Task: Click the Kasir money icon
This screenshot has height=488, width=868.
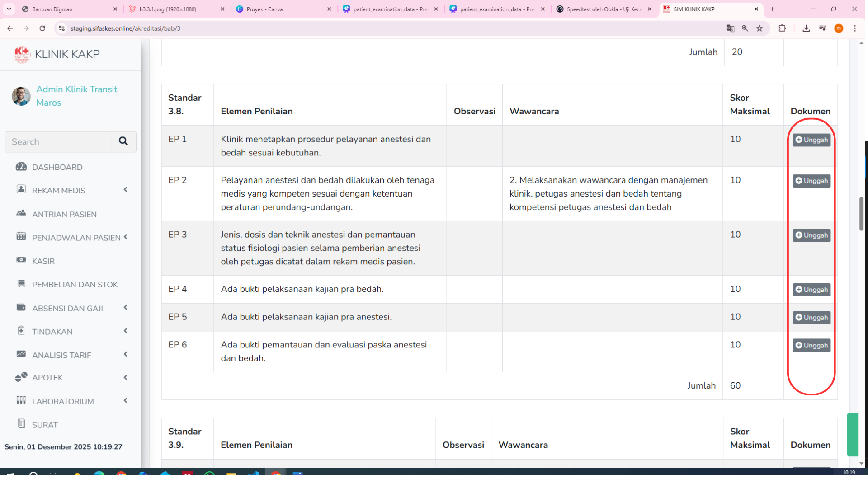Action: click(x=21, y=260)
